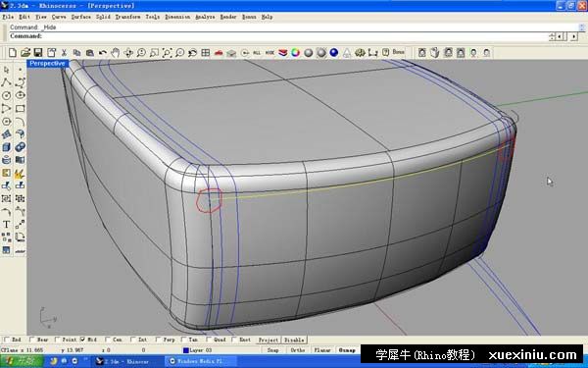Click the Zoom Extents toolbar icon
The height and width of the screenshot is (368, 588).
pyautogui.click(x=167, y=53)
